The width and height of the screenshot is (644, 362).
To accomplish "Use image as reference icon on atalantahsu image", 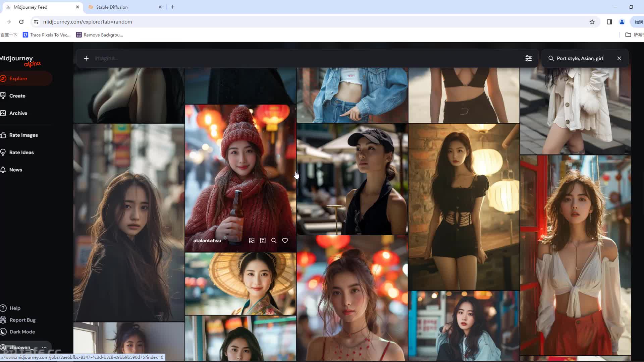I will (252, 241).
